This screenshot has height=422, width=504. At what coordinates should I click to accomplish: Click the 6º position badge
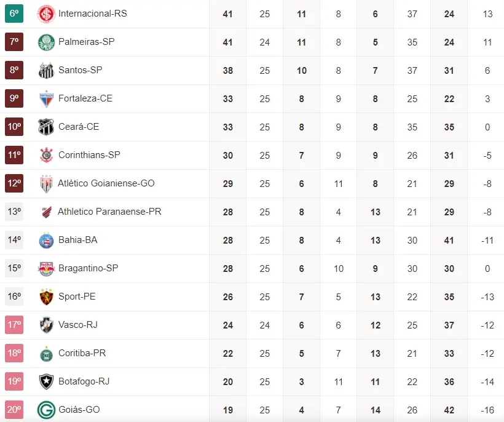click(x=14, y=14)
